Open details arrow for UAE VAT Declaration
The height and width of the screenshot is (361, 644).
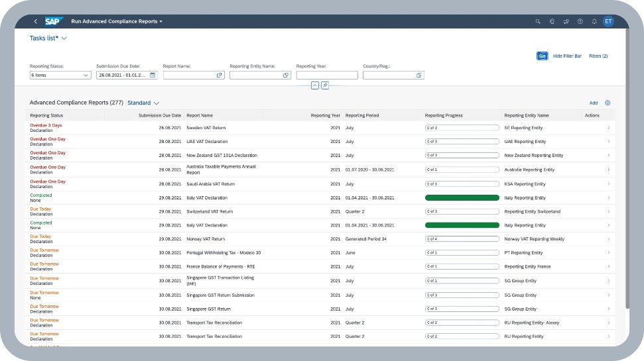pos(609,142)
